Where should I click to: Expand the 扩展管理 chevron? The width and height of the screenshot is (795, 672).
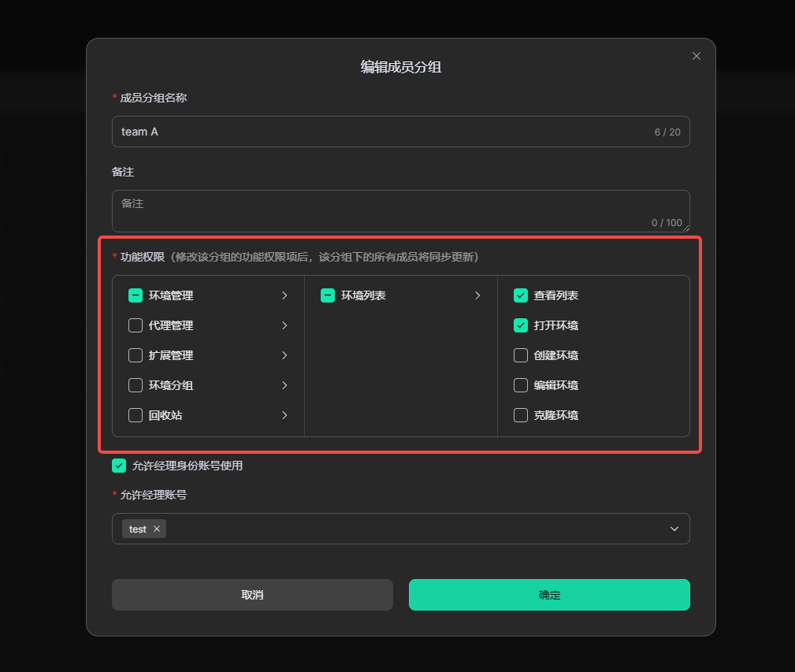pyautogui.click(x=284, y=356)
